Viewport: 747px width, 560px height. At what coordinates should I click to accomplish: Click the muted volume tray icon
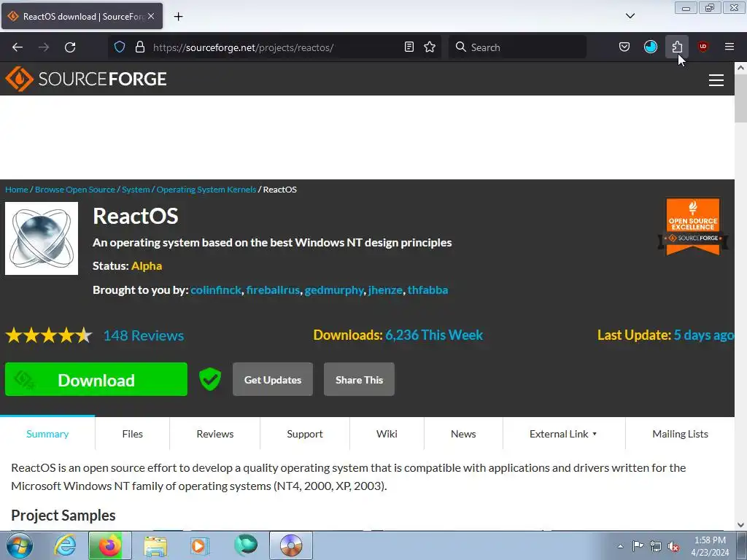[x=673, y=546]
